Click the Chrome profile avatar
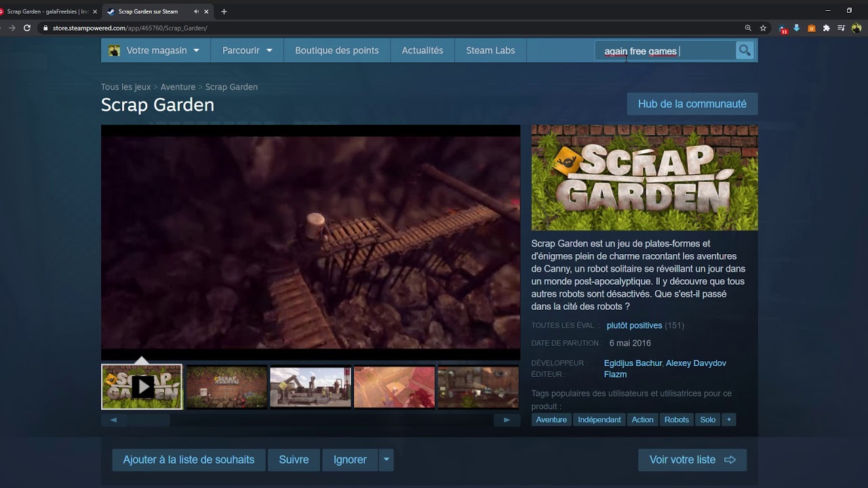 click(856, 28)
